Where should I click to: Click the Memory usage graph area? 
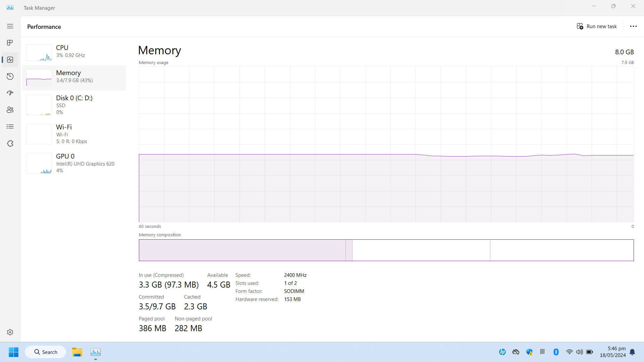point(386,144)
